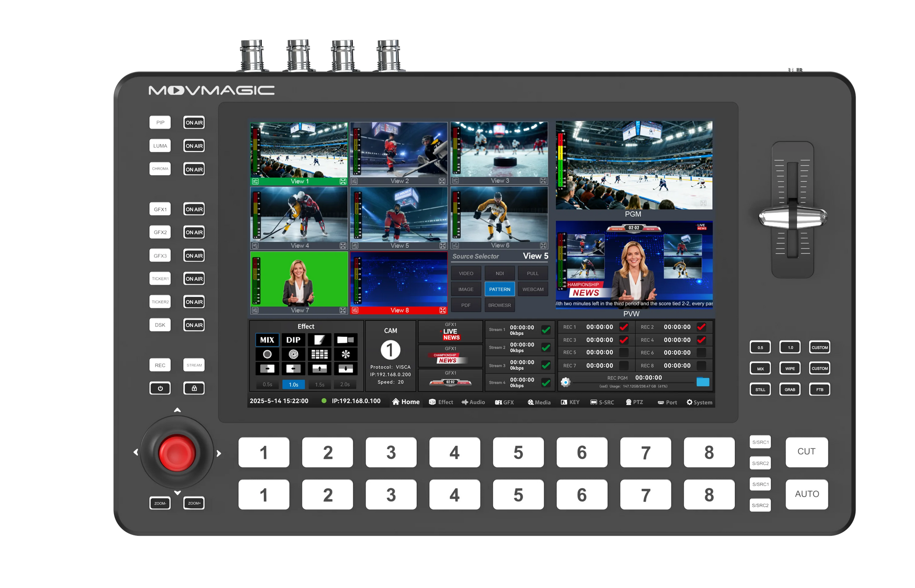
Task: Click fullscreen icon on View 5 tile
Action: pos(442,246)
